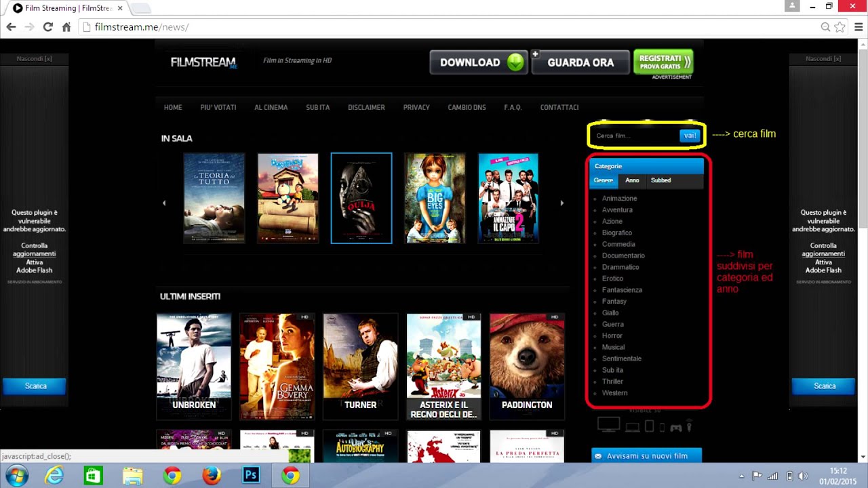This screenshot has width=868, height=488.
Task: Click the network signal tray icon
Action: [x=772, y=476]
